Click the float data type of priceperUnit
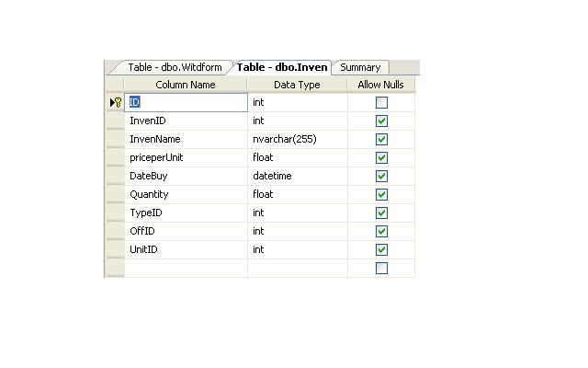The image size is (588, 368). (298, 157)
